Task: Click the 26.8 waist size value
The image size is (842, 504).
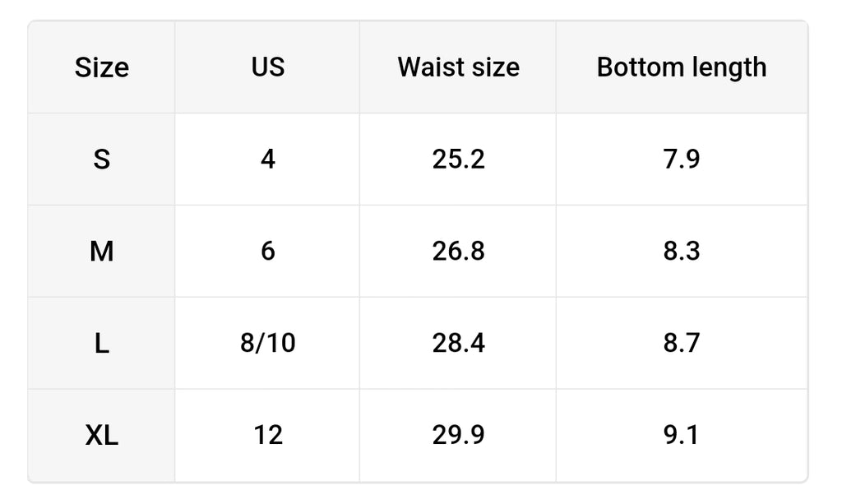Action: tap(458, 252)
